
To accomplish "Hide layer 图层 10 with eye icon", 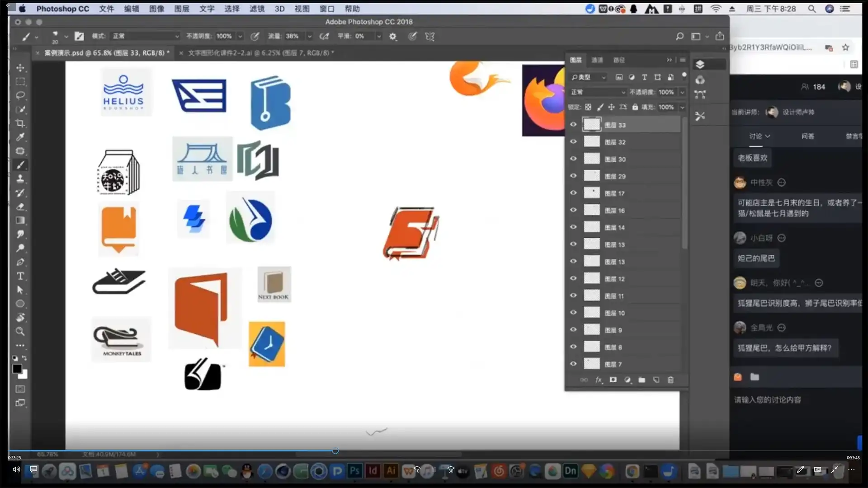I will pyautogui.click(x=573, y=313).
